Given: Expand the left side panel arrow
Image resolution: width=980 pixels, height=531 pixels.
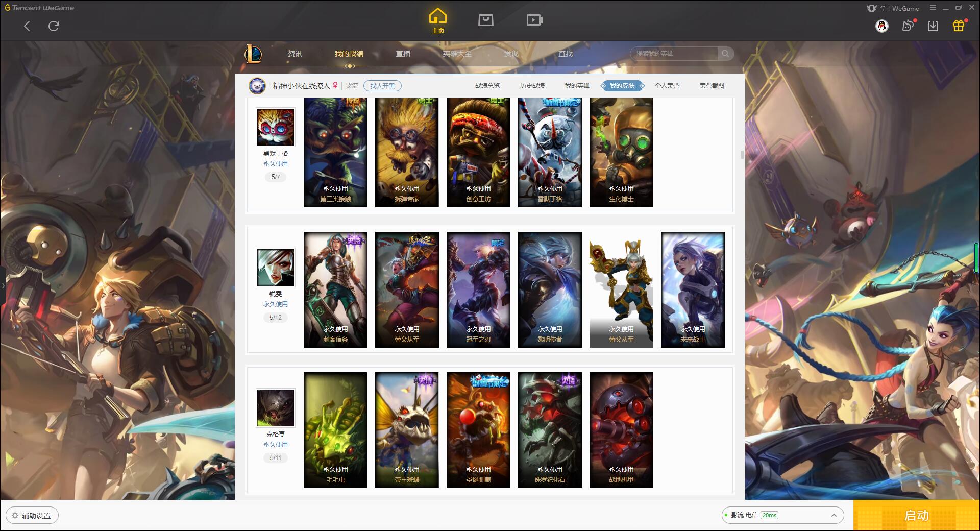Looking at the screenshot, I should tap(3, 286).
